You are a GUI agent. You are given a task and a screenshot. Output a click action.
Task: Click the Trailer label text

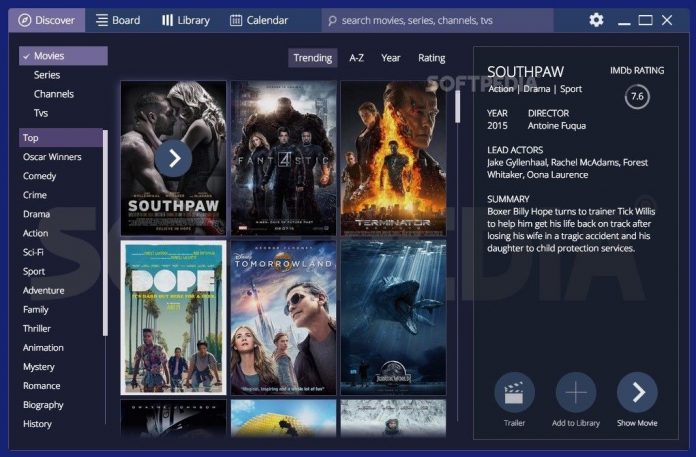(x=514, y=423)
